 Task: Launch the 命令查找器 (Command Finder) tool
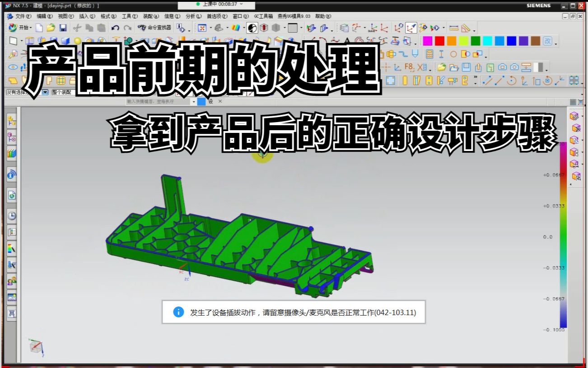click(x=154, y=28)
